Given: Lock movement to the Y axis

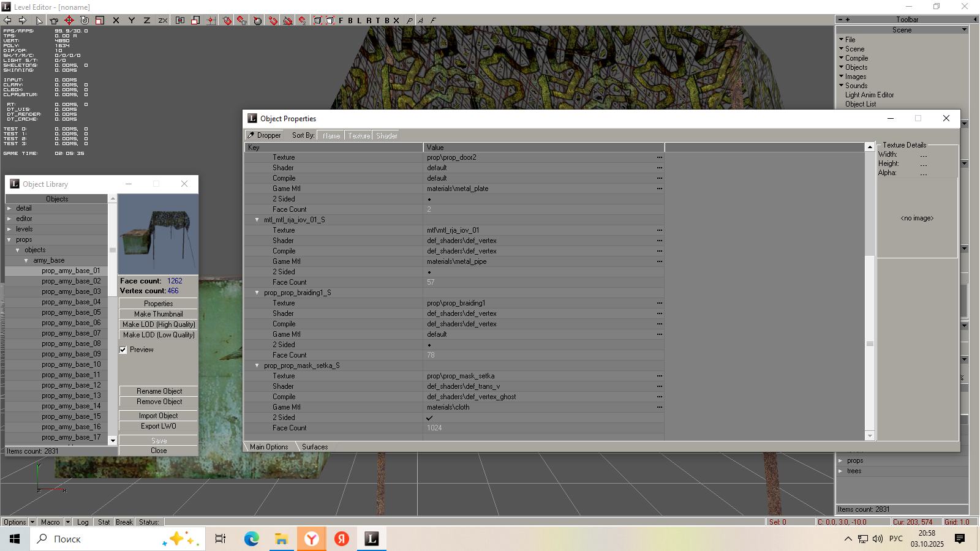Looking at the screenshot, I should tap(131, 20).
